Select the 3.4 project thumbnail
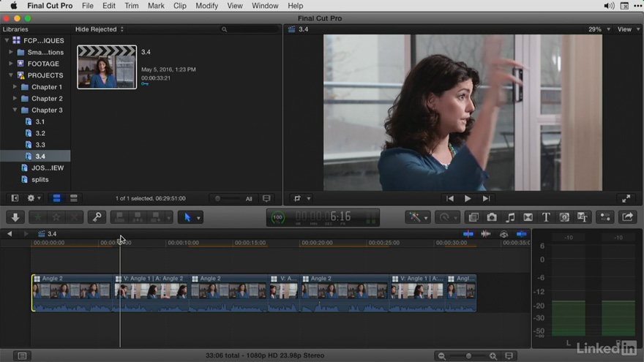 point(107,67)
